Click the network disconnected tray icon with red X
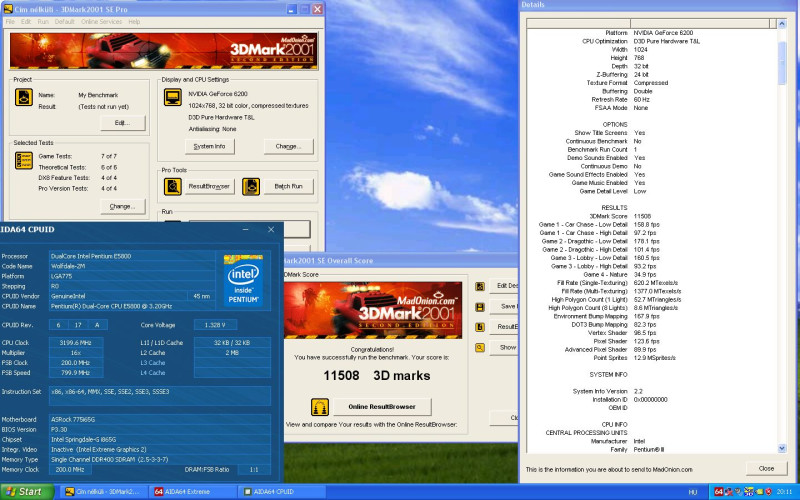 729,491
